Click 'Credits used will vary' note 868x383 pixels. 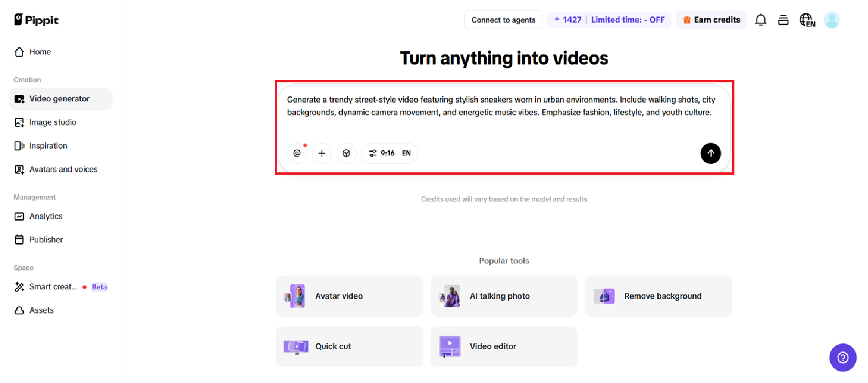pos(504,199)
